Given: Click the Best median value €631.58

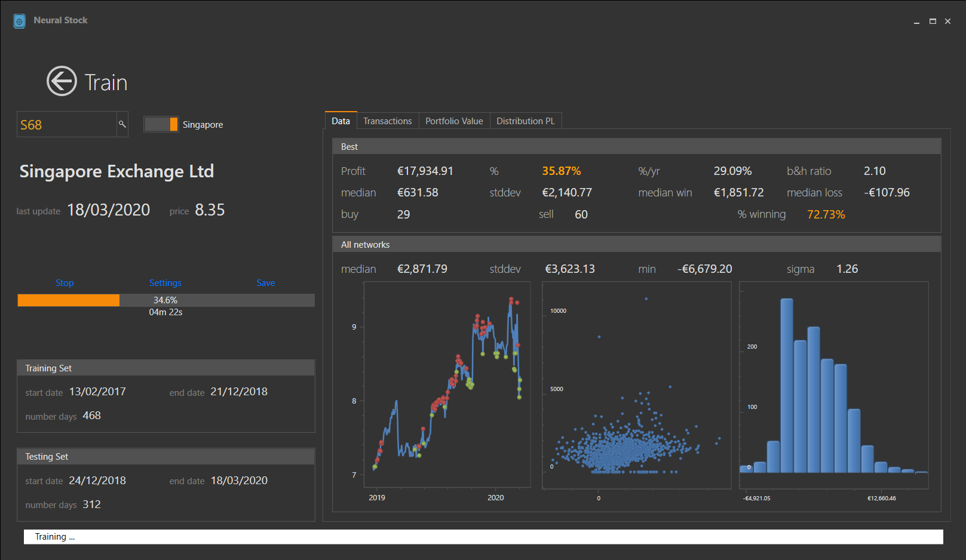Looking at the screenshot, I should click(418, 192).
